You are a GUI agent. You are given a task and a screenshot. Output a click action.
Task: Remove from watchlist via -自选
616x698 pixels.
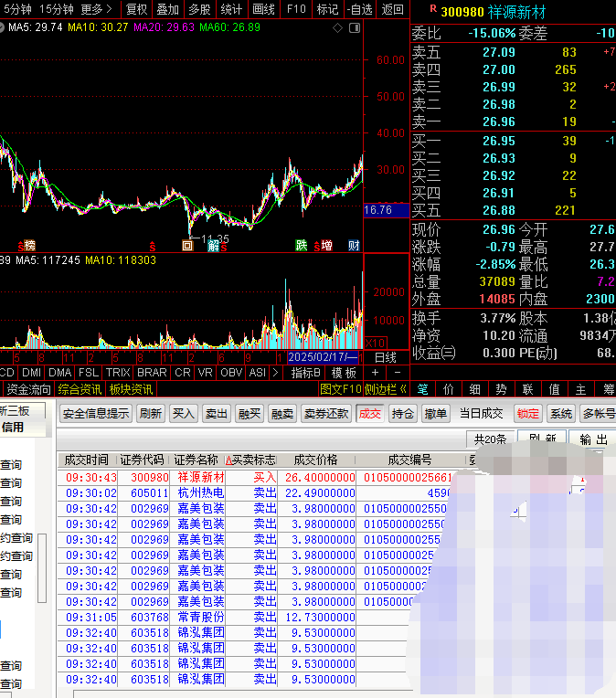tap(359, 9)
